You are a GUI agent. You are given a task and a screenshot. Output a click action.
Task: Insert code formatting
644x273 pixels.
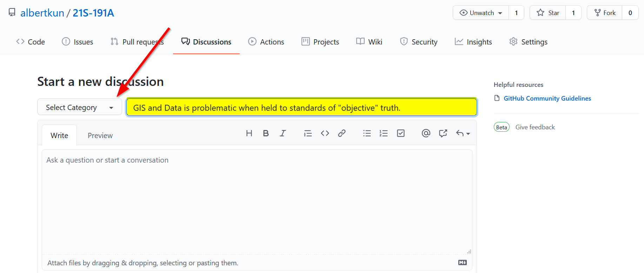point(325,133)
